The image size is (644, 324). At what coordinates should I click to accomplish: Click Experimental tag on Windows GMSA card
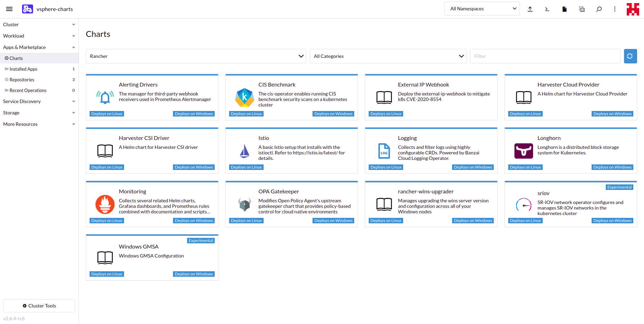(x=201, y=241)
